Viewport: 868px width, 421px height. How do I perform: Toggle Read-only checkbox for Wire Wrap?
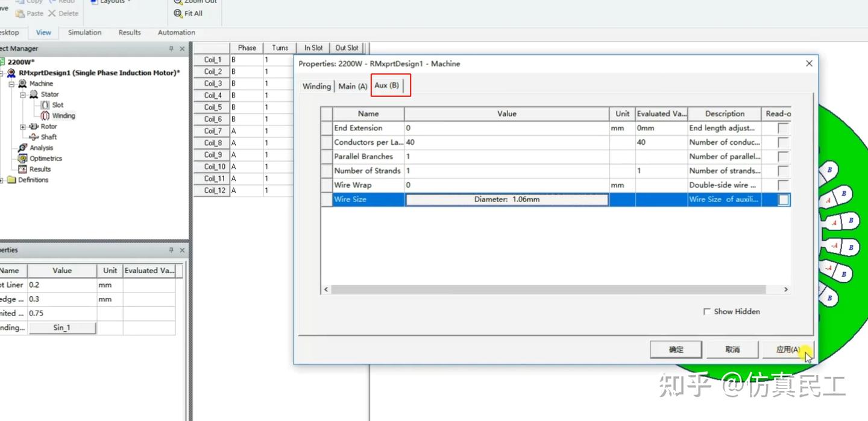(x=783, y=185)
